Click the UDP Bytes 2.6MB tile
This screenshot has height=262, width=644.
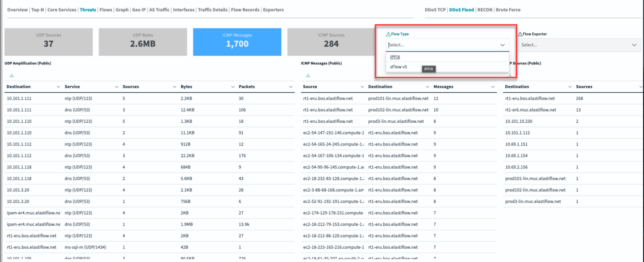point(142,42)
